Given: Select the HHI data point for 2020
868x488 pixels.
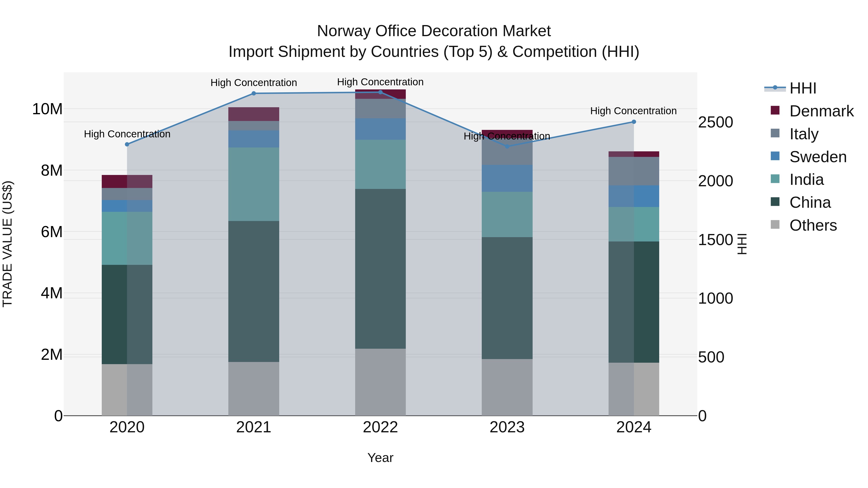Looking at the screenshot, I should point(127,145).
